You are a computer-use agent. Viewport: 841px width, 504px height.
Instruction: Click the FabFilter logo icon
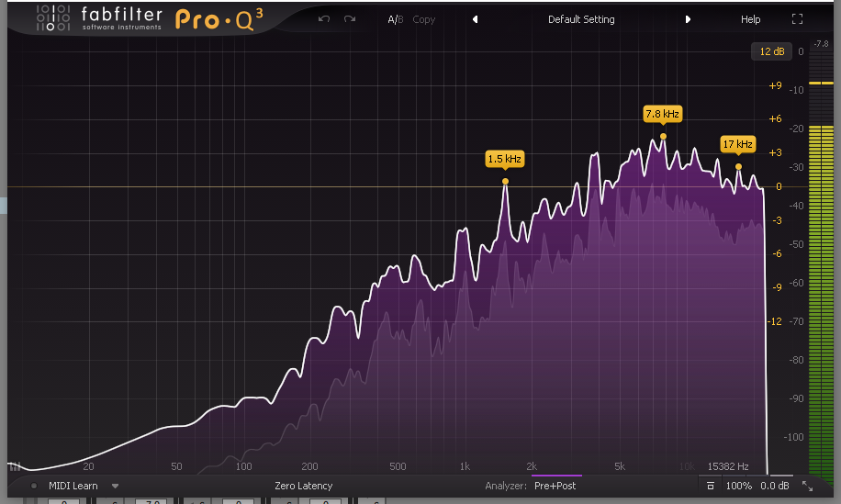[x=53, y=17]
